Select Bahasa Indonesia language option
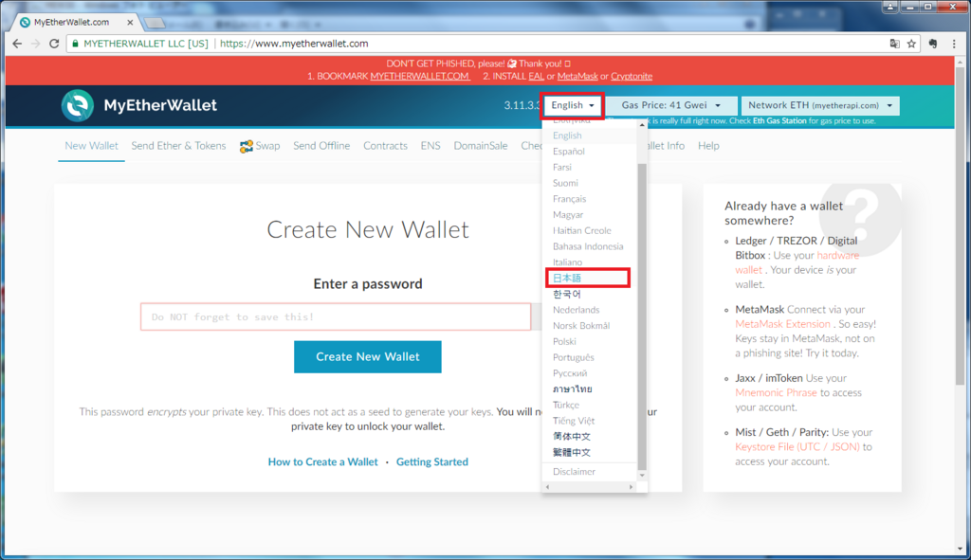 click(x=588, y=246)
